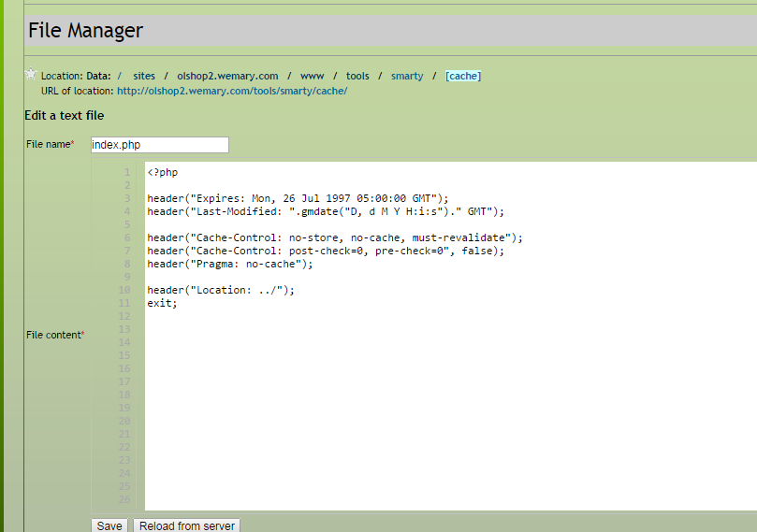This screenshot has width=757, height=532.
Task: Click the File Manager page title
Action: click(x=85, y=30)
